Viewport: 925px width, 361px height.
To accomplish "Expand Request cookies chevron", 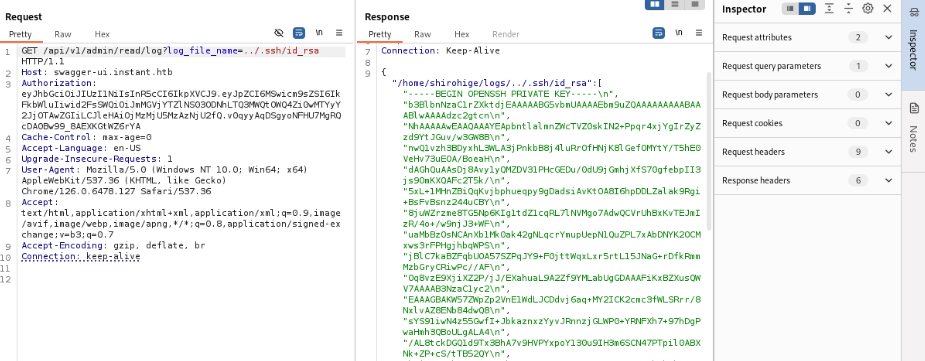I will point(888,123).
